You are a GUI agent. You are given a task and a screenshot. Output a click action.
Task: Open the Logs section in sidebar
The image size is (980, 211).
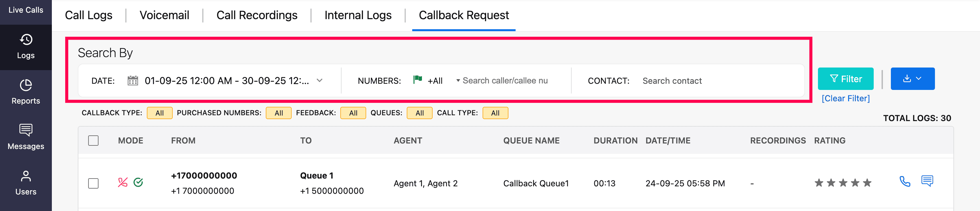(x=26, y=46)
